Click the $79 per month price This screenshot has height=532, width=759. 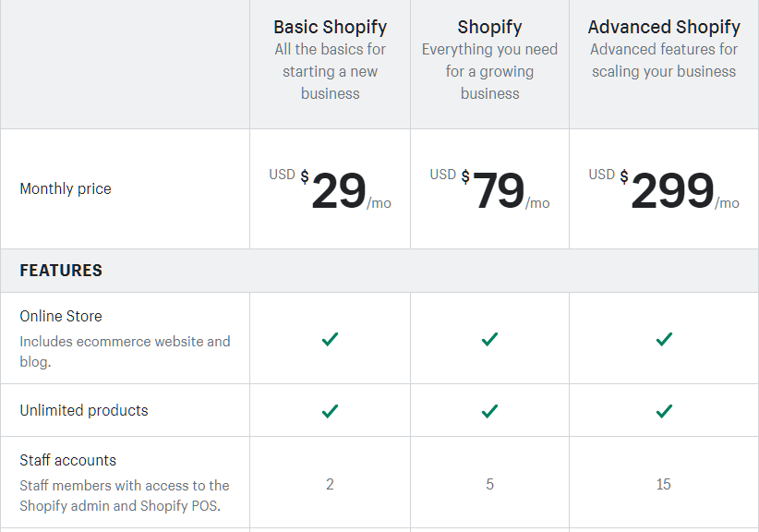[x=489, y=189]
